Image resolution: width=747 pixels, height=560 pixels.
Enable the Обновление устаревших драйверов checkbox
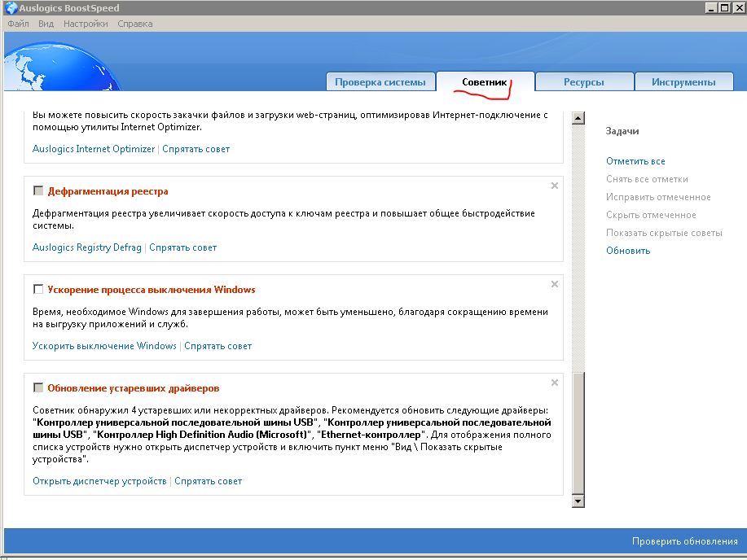point(38,388)
